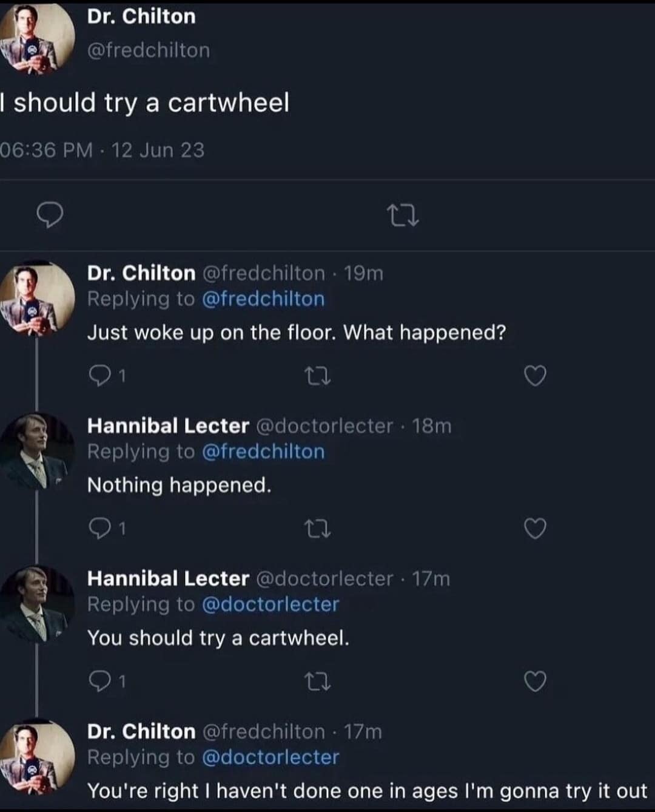Click the retweet icon under the main tweet
This screenshot has width=655, height=812.
click(x=403, y=216)
